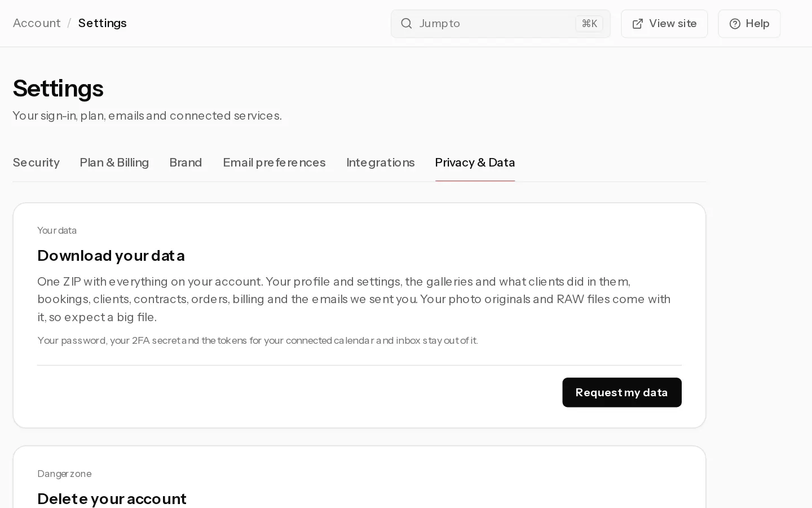Go to Account in the breadcrumb
This screenshot has width=812, height=508.
pyautogui.click(x=37, y=23)
